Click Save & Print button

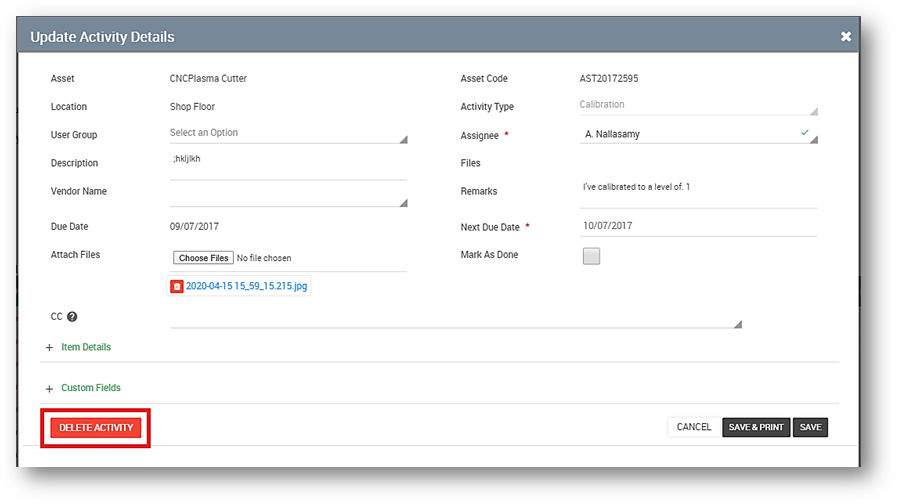click(x=756, y=428)
